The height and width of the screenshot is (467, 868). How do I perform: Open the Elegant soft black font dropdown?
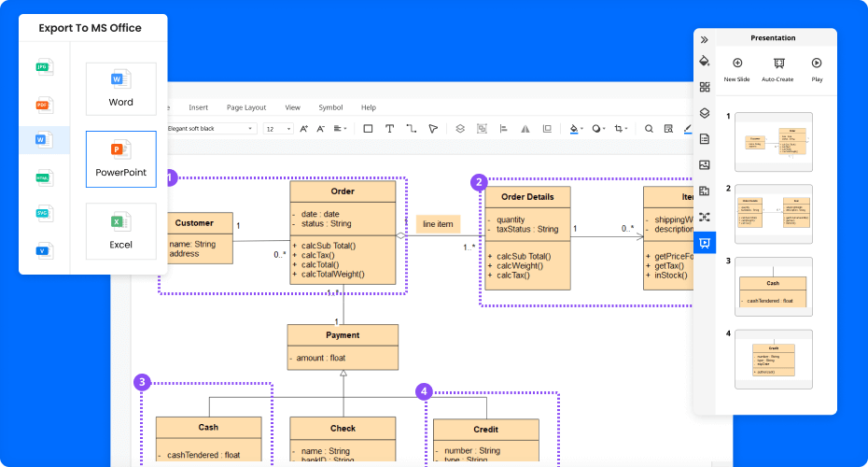[x=210, y=129]
